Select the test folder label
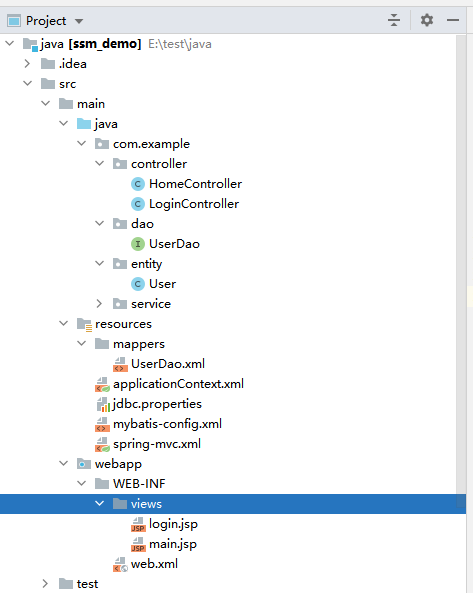The image size is (473, 593). tap(87, 584)
